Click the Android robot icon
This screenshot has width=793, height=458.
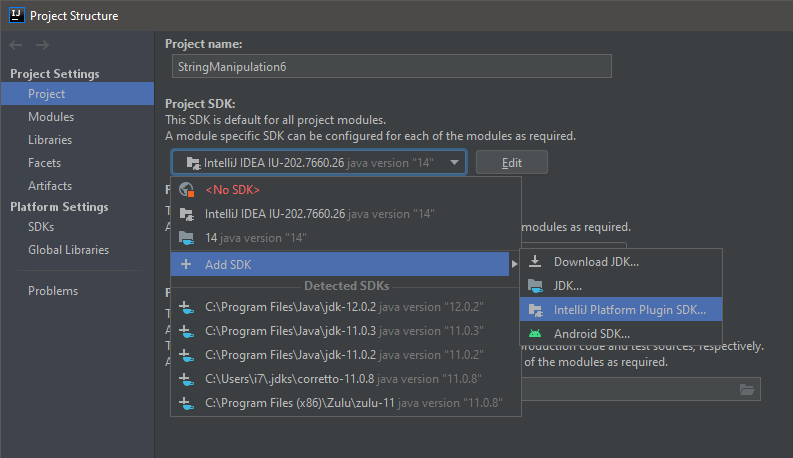(x=535, y=334)
